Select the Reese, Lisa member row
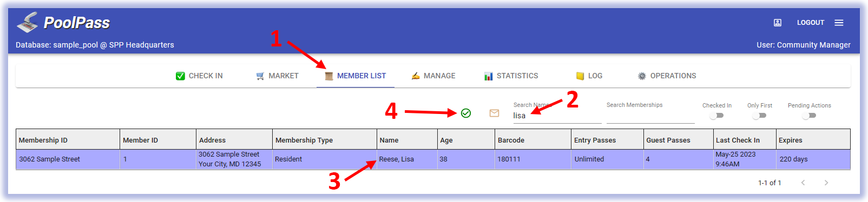Screen dimensions: 868x202 (x=433, y=159)
